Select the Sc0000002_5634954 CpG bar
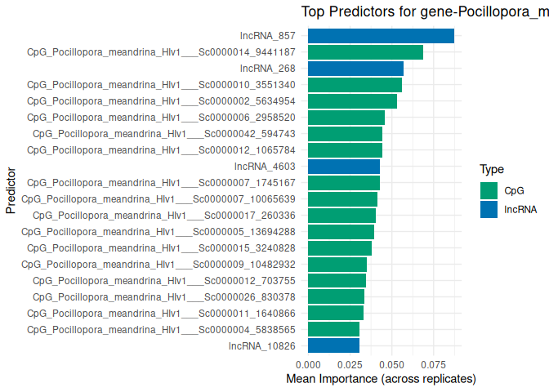The width and height of the screenshot is (549, 392). [x=352, y=101]
